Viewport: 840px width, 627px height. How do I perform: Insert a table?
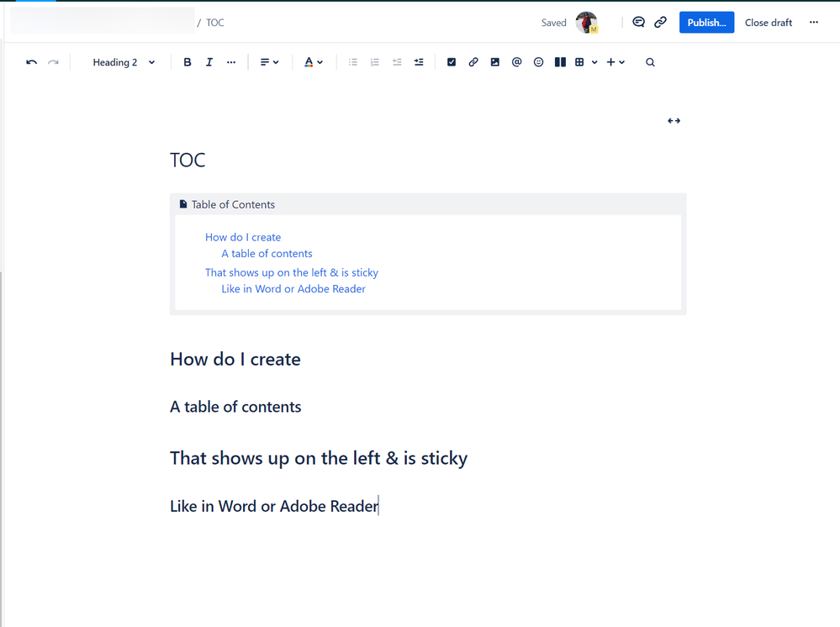click(x=579, y=62)
